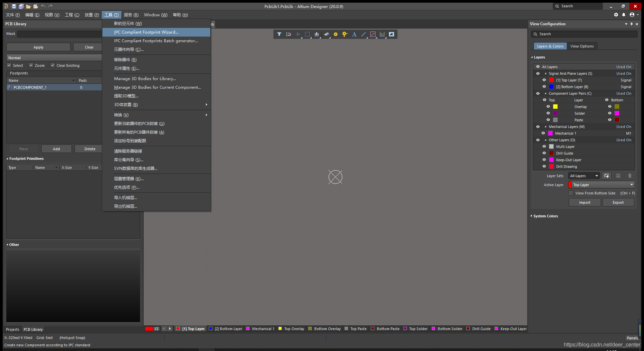Choose IPC Compliant Footprint Wizard menu entry

146,32
